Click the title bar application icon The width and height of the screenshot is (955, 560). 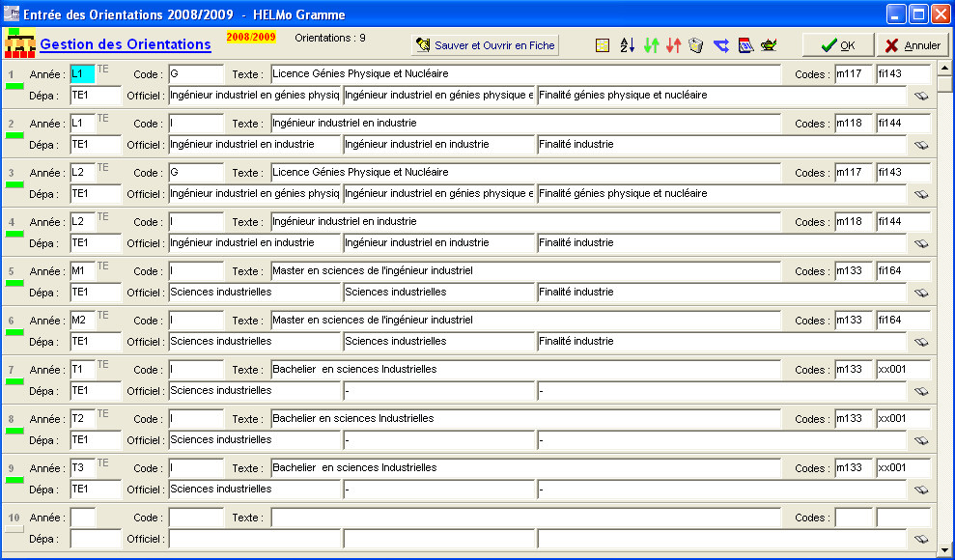(x=12, y=14)
